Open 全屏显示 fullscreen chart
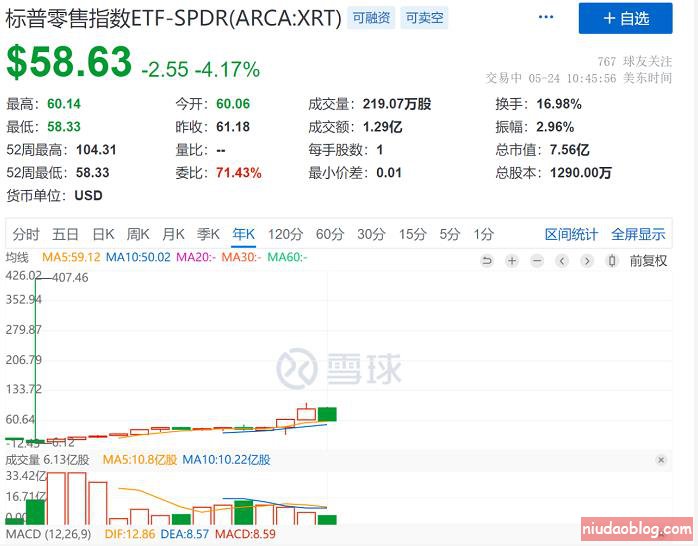This screenshot has height=546, width=698. pyautogui.click(x=638, y=234)
